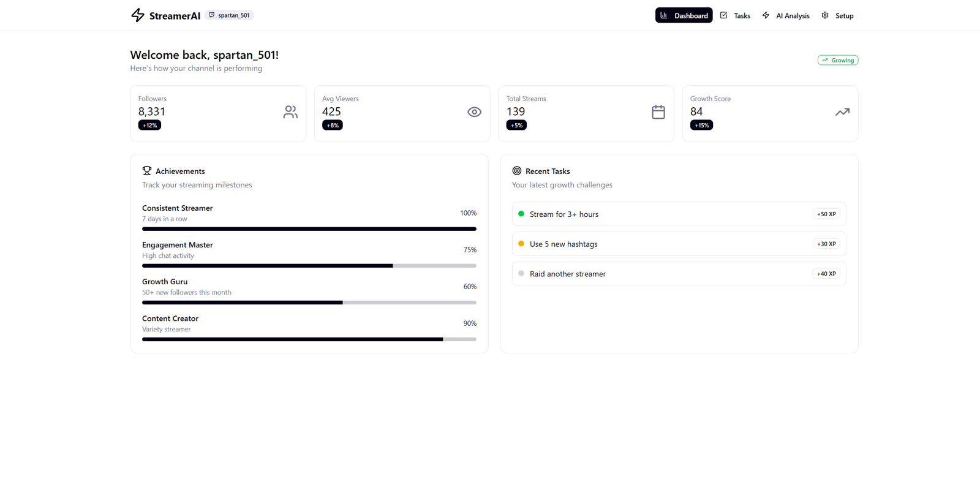980x490 pixels.
Task: Click the +5% total streams badge
Action: (x=516, y=125)
